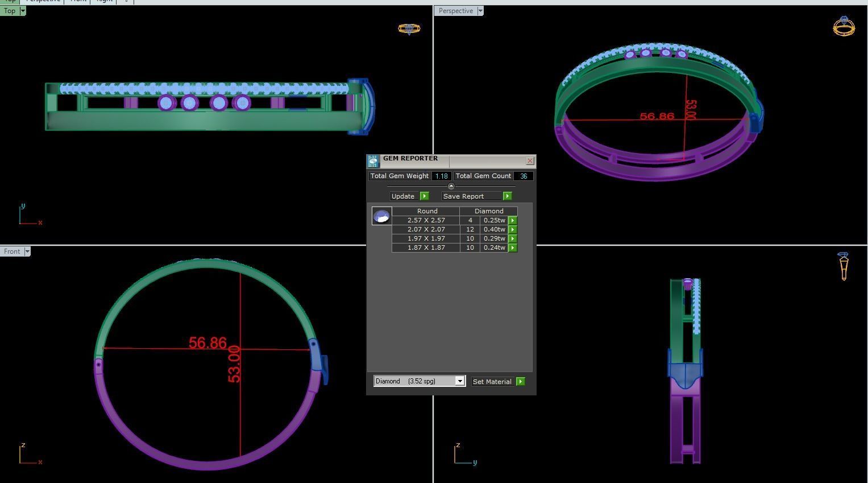
Task: Click the 53.00 dimension in Front viewport
Action: pyautogui.click(x=234, y=364)
